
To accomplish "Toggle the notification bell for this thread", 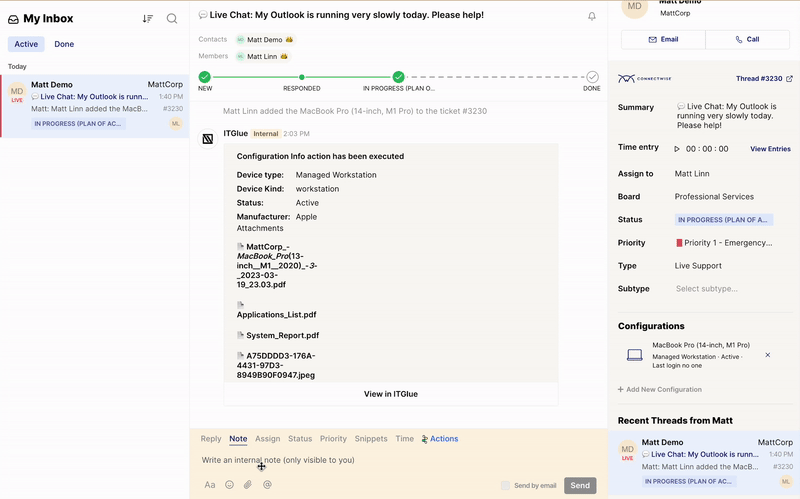I will pos(592,16).
